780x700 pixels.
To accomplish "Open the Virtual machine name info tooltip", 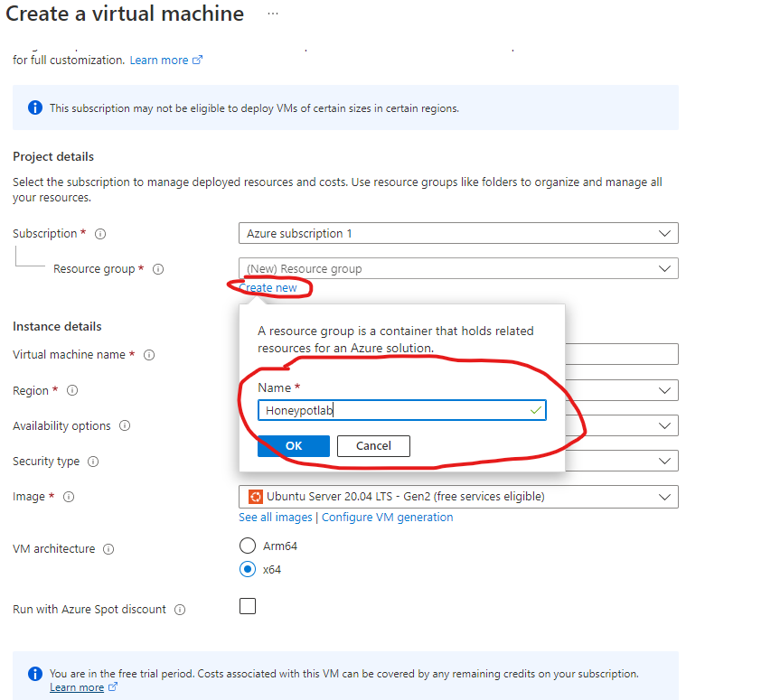I will [x=148, y=354].
